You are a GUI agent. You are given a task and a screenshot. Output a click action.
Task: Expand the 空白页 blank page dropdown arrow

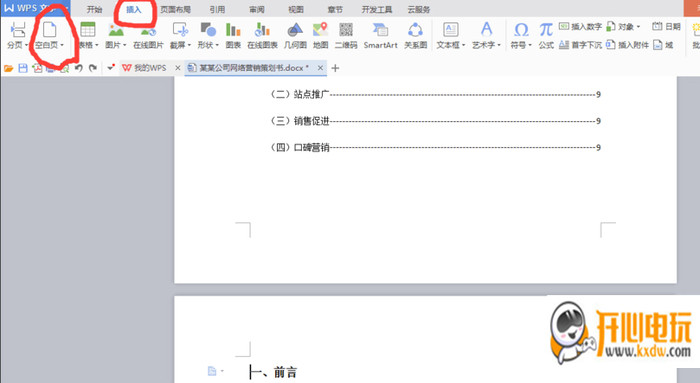[x=62, y=45]
